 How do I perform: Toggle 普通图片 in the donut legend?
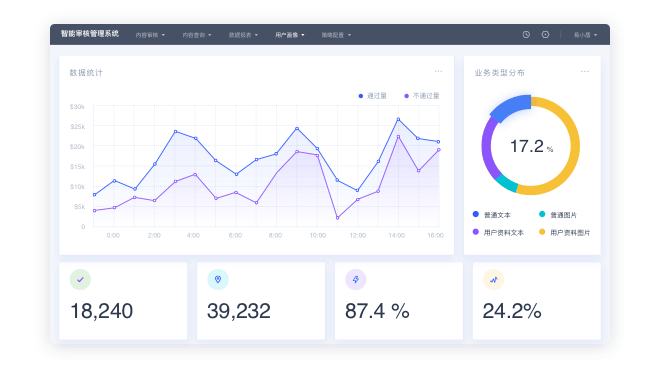click(558, 215)
